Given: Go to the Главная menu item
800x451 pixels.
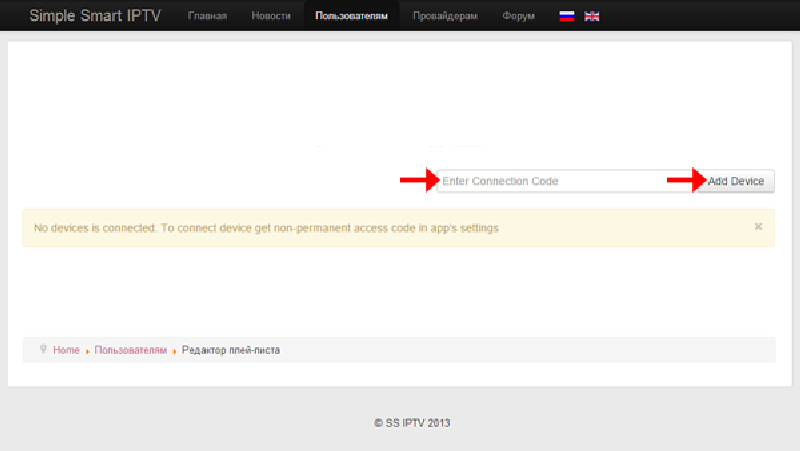Looking at the screenshot, I should click(x=207, y=17).
